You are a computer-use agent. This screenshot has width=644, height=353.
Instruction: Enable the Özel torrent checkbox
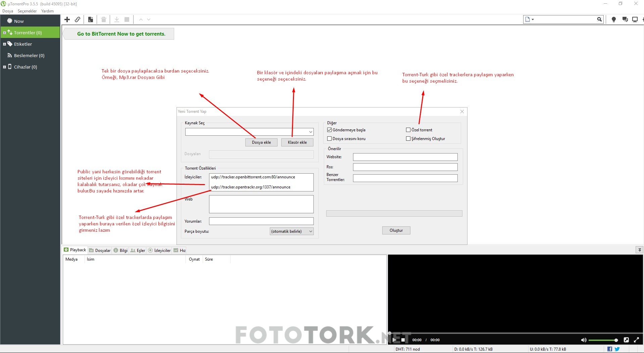408,130
